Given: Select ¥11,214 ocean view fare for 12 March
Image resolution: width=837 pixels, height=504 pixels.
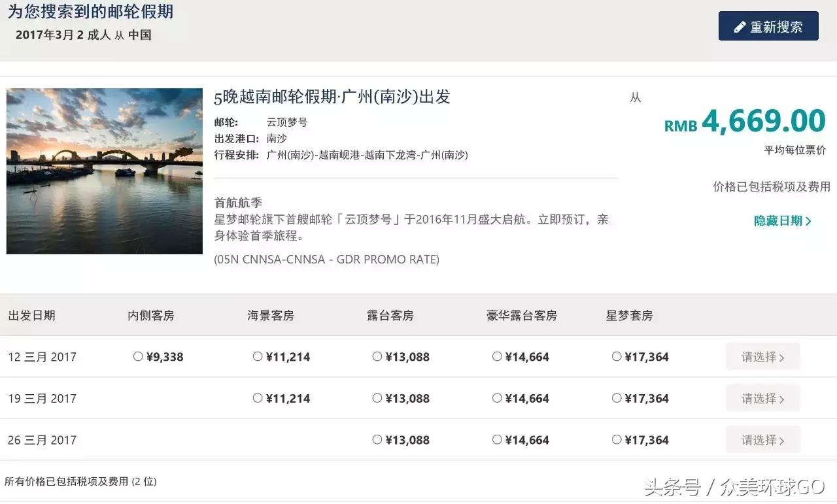Looking at the screenshot, I should [x=258, y=356].
